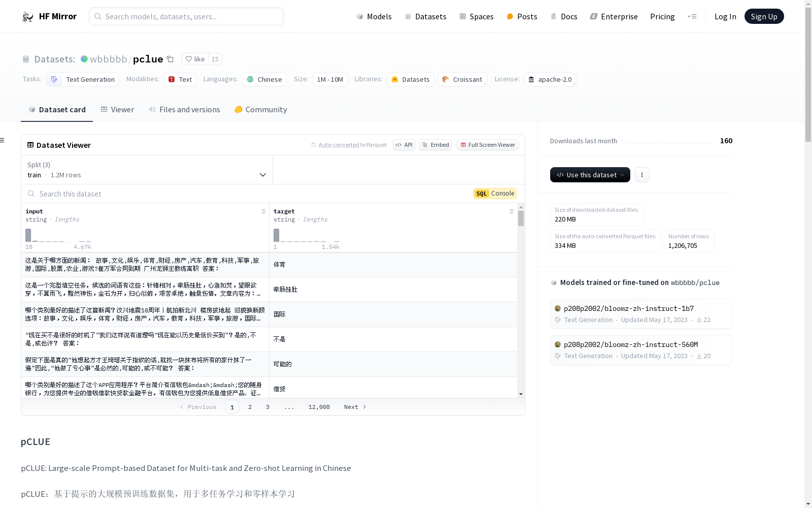
Task: Open the Community tab
Action: [261, 110]
